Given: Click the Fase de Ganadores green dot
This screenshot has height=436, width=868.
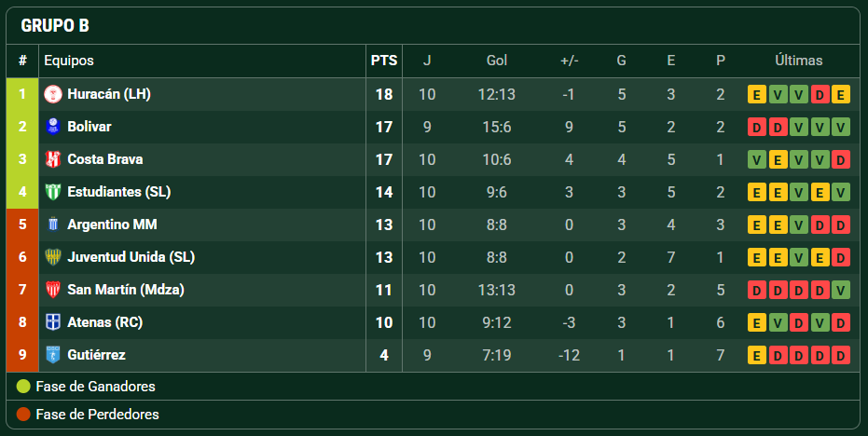Looking at the screenshot, I should pos(23,387).
